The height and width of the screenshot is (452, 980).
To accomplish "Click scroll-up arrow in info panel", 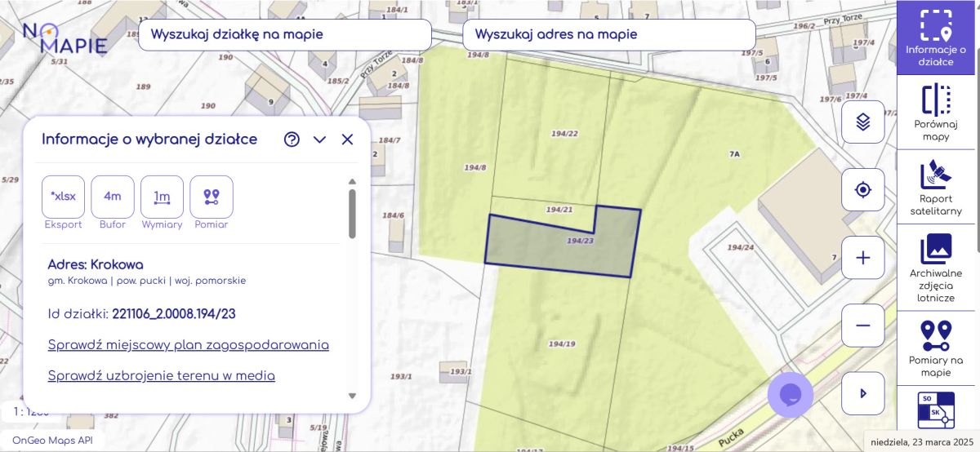I will [352, 181].
